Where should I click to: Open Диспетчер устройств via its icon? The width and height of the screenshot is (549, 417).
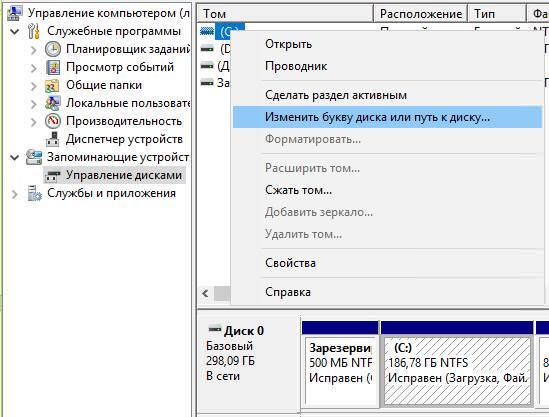tap(53, 139)
